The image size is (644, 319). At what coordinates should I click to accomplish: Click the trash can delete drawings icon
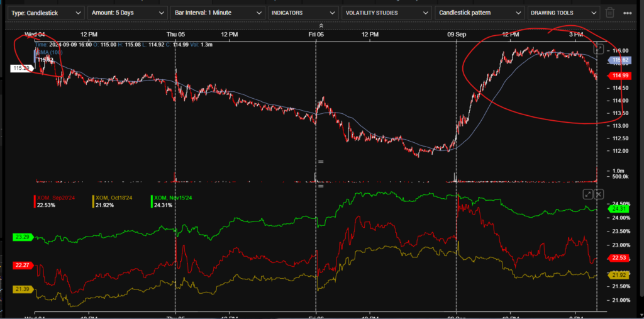pyautogui.click(x=610, y=13)
